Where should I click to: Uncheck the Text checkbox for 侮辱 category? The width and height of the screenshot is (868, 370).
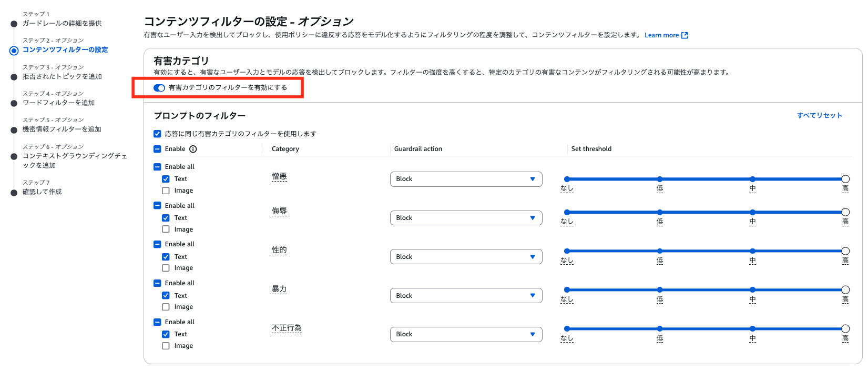[166, 218]
